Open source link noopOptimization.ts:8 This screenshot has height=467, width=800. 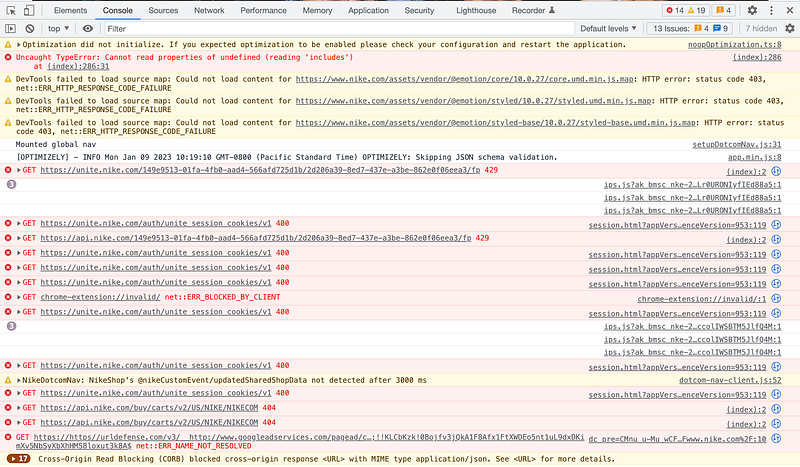(x=734, y=44)
